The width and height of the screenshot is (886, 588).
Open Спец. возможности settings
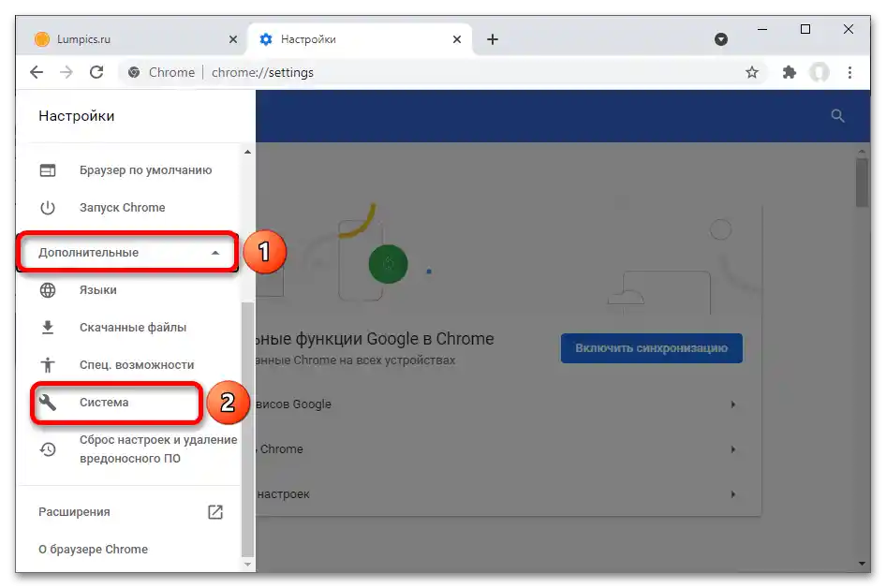click(x=129, y=364)
